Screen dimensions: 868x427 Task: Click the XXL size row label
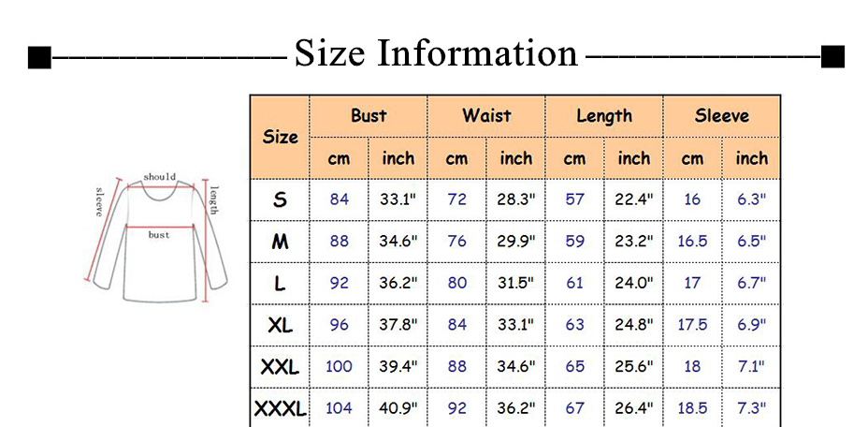[x=280, y=367]
